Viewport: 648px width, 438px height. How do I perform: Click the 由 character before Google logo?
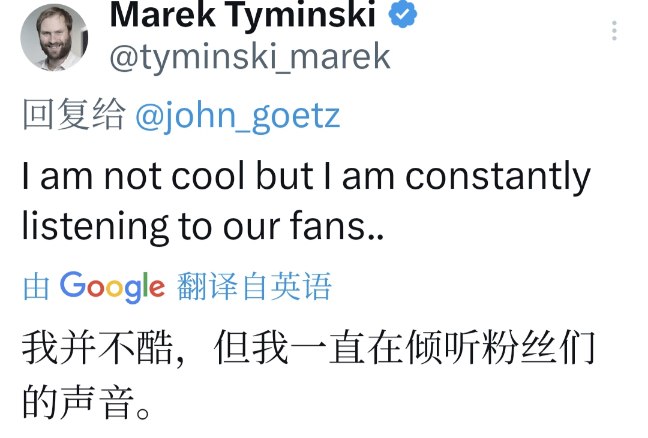pos(37,288)
